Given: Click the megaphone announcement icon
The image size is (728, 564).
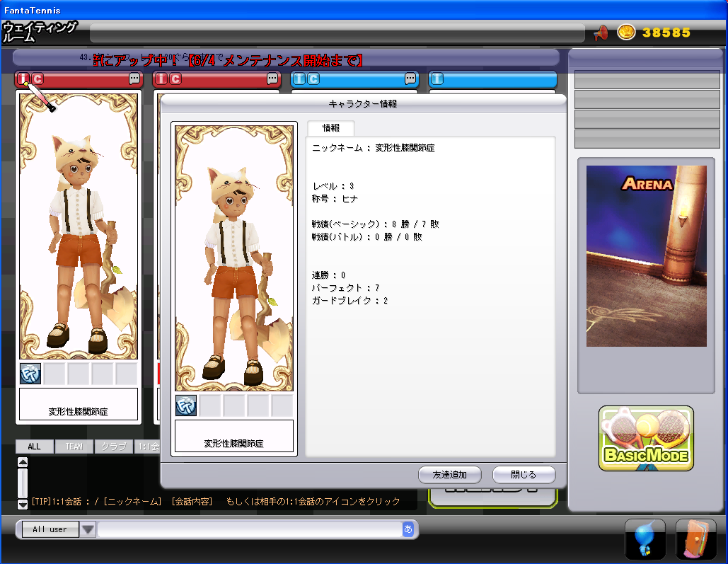Looking at the screenshot, I should point(601,33).
